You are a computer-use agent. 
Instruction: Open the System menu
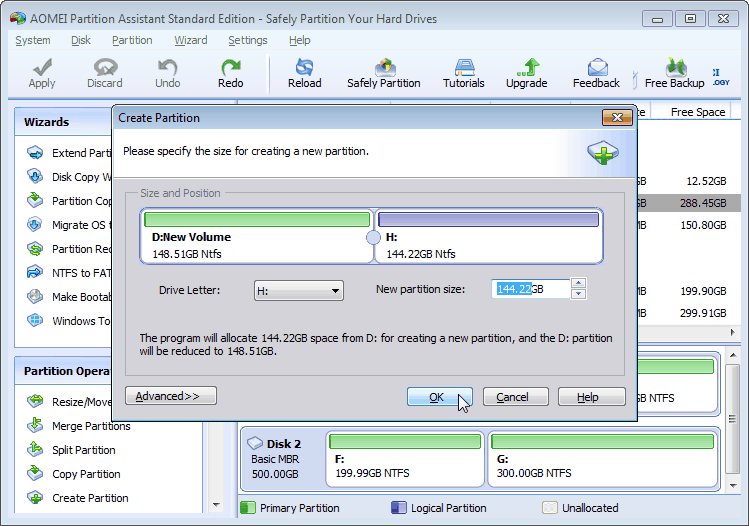[x=32, y=41]
